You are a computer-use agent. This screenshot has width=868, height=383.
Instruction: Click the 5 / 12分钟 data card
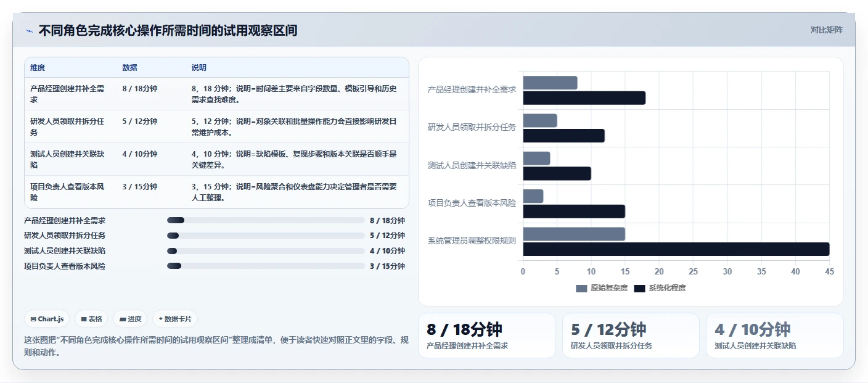pos(631,336)
